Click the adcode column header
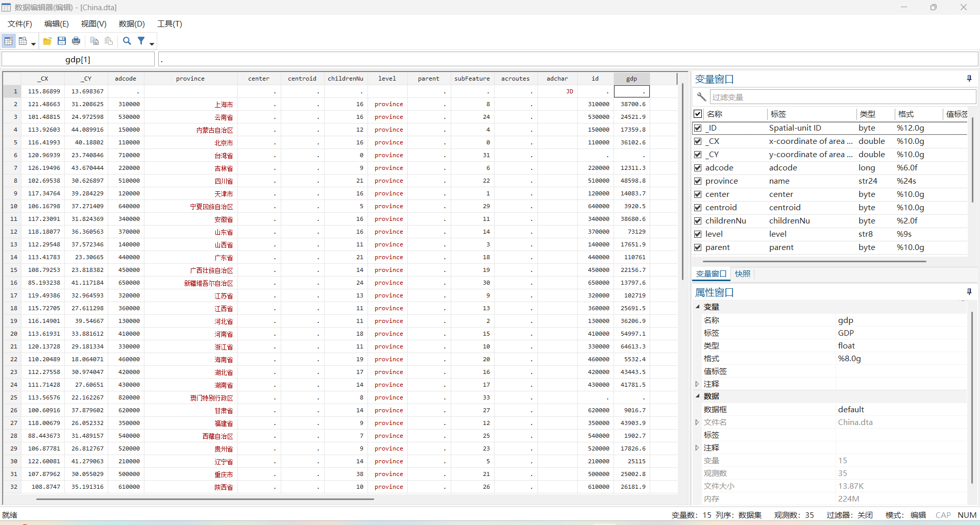This screenshot has width=980, height=525. 126,79
